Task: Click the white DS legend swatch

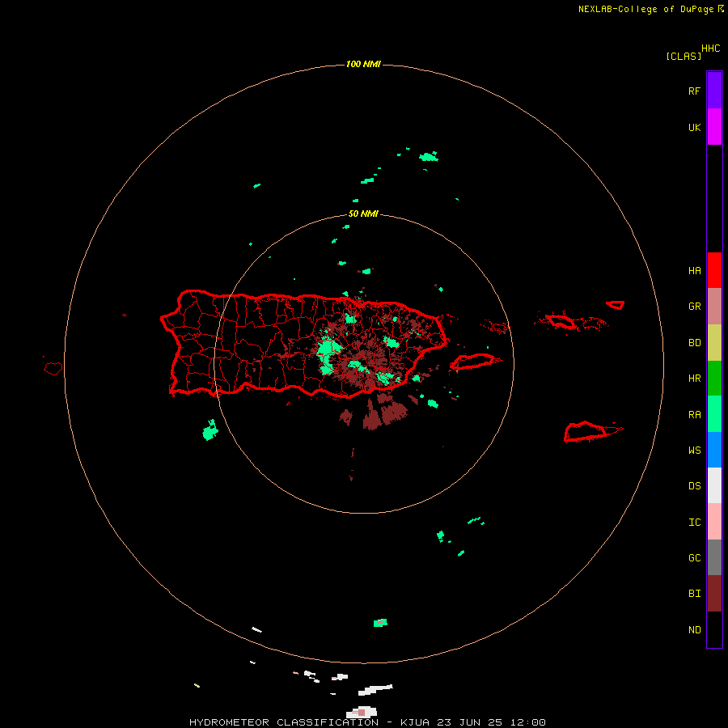Action: coord(714,485)
